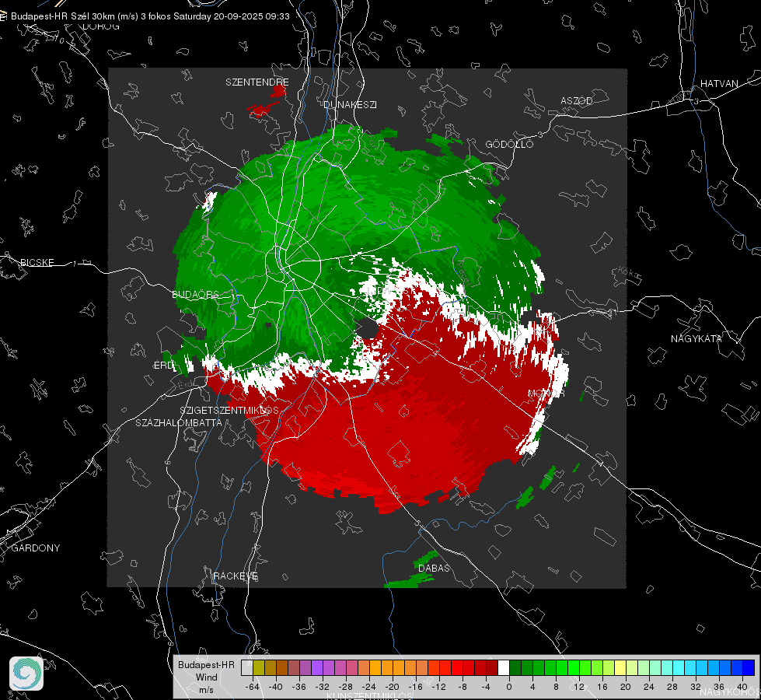Click the DUNAKESZI city label

pyautogui.click(x=350, y=104)
